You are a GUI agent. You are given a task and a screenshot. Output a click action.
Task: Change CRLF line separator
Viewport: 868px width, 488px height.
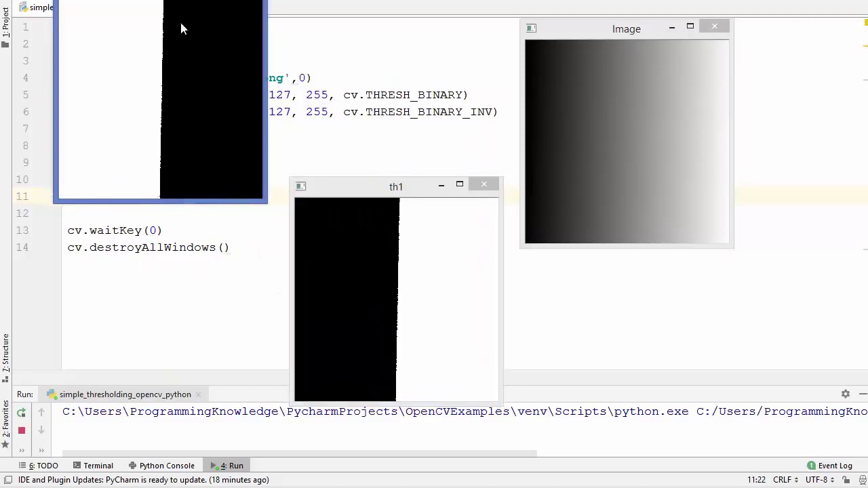point(785,480)
